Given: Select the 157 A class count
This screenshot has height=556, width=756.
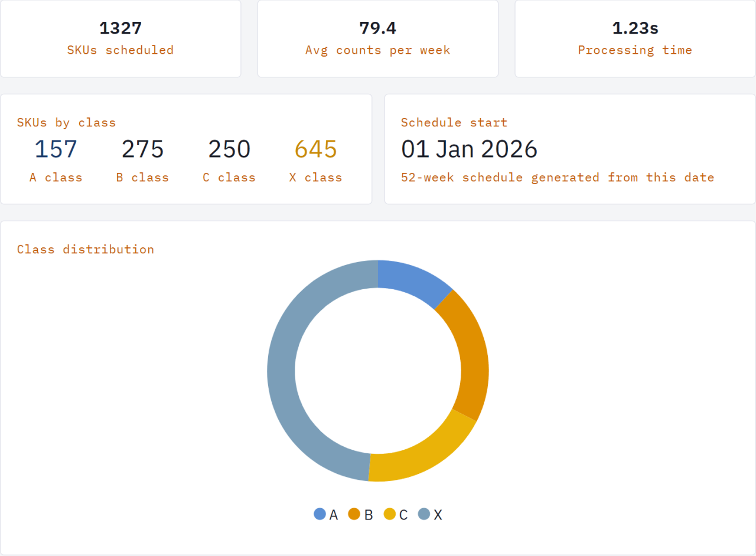Looking at the screenshot, I should [x=55, y=149].
